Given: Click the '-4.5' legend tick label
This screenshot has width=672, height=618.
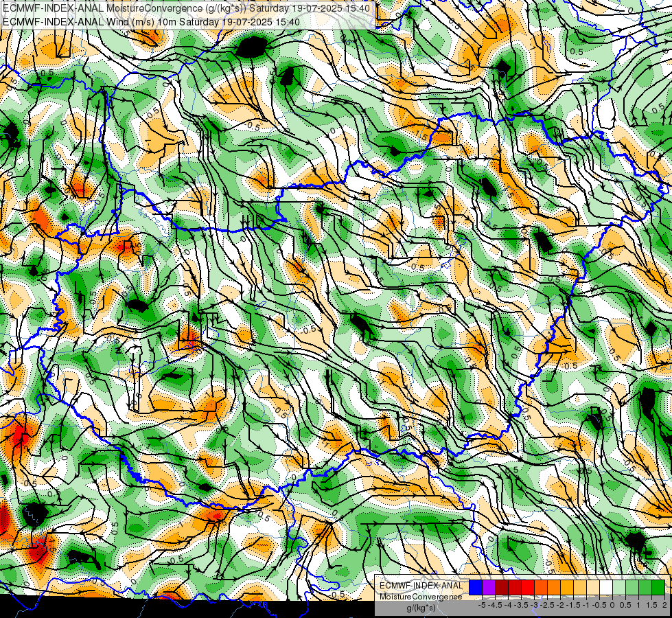Looking at the screenshot, I should coord(496,605).
